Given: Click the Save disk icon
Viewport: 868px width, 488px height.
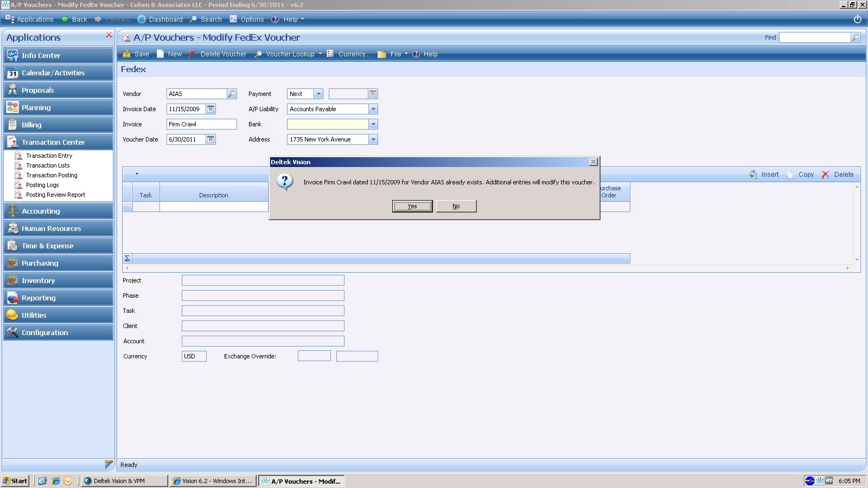Looking at the screenshot, I should [x=126, y=54].
